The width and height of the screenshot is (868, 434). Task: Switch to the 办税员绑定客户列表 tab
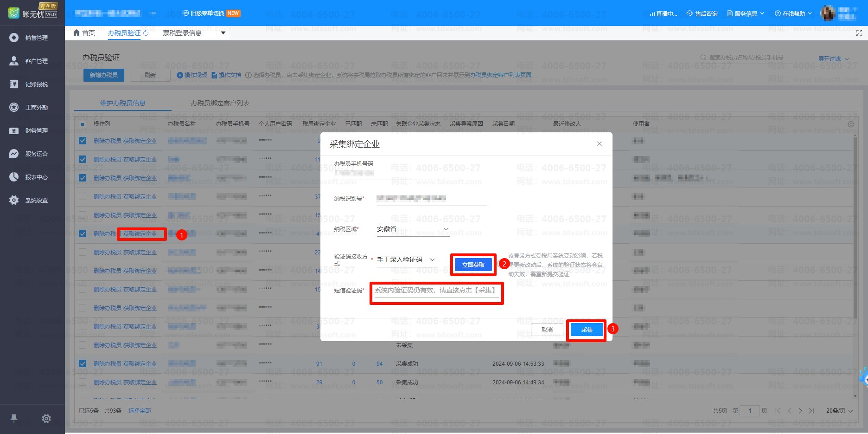(220, 103)
